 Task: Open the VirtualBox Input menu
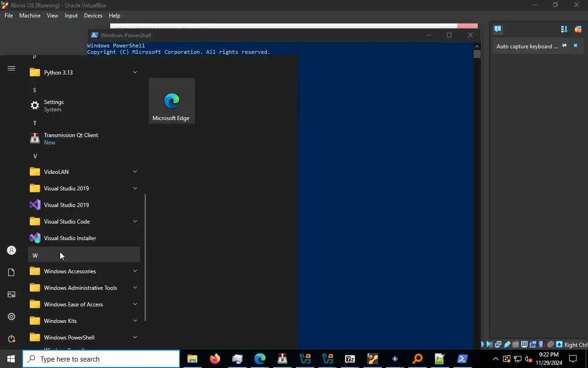[71, 15]
